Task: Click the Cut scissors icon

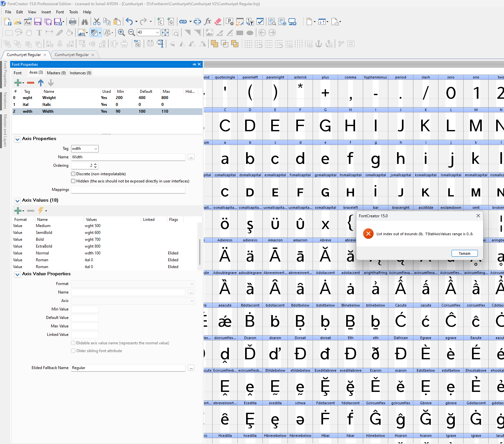Action: click(97, 22)
